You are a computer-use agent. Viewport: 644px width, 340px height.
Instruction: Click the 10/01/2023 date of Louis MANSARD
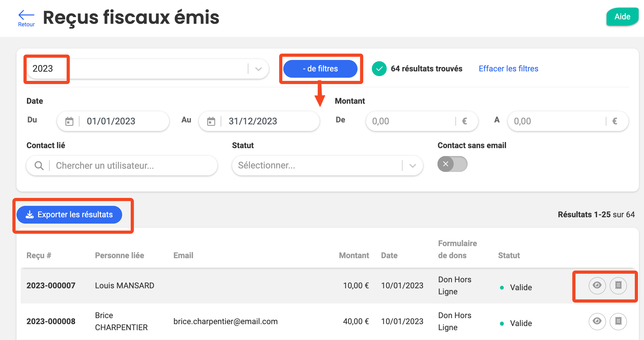pos(402,285)
